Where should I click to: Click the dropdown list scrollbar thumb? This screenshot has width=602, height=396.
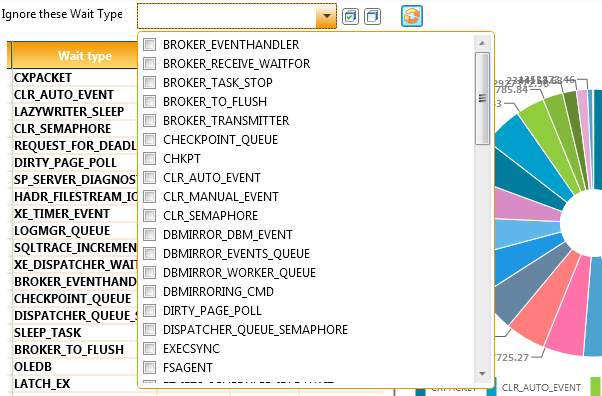pos(482,98)
